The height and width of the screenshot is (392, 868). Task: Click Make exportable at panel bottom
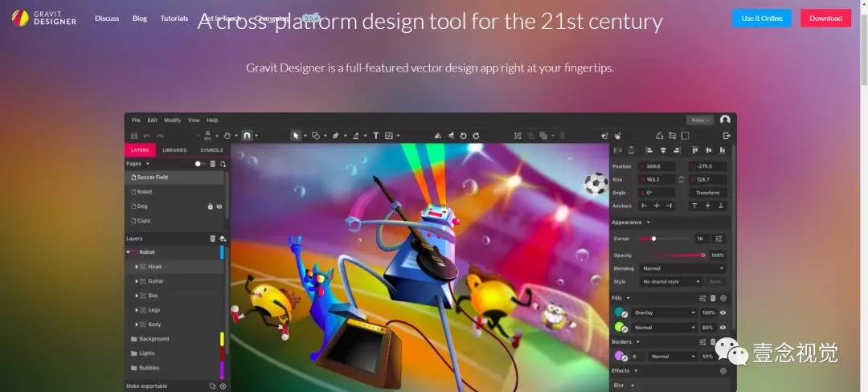(x=147, y=386)
